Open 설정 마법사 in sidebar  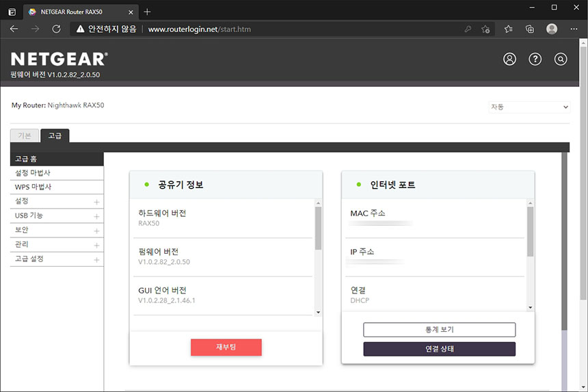[57, 173]
